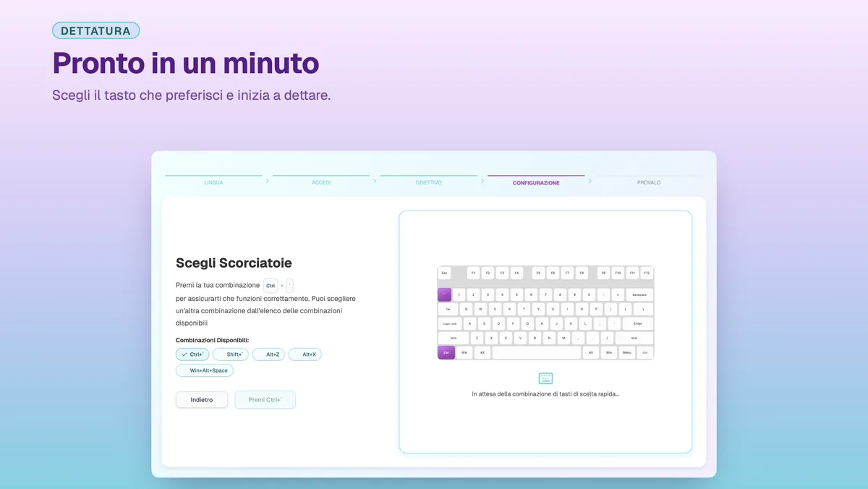Click the spacebar key
Image resolution: width=868 pixels, height=489 pixels.
(537, 352)
